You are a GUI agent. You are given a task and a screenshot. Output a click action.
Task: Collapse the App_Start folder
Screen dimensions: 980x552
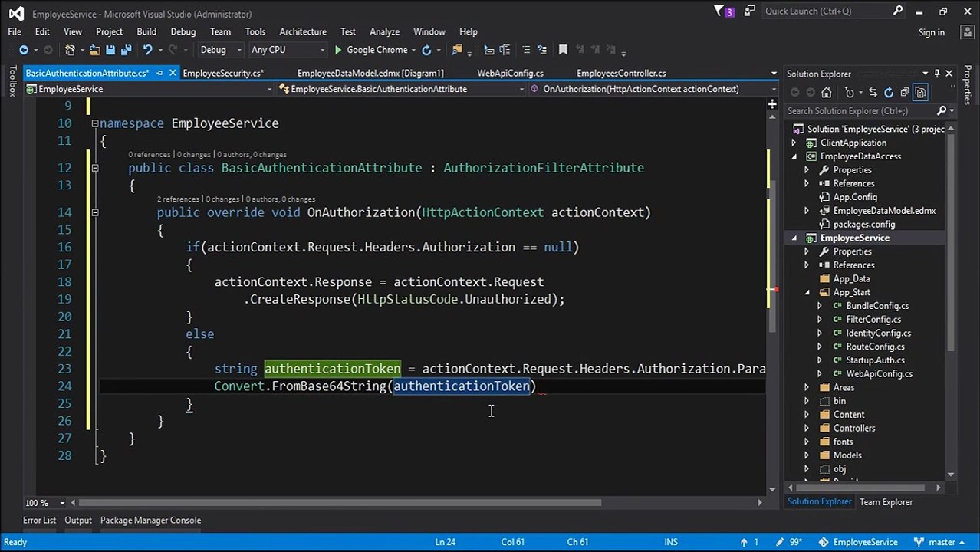807,292
